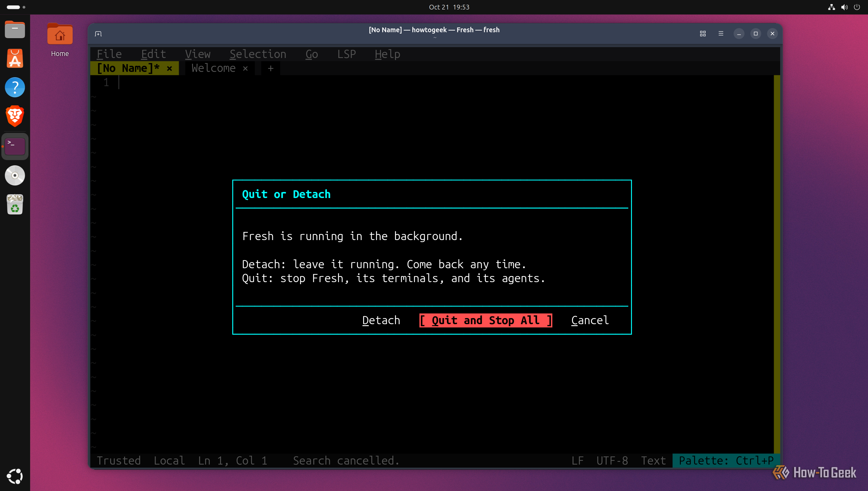Click the Activities pill in the top bar
Screen dimensions: 868x491
pyautogui.click(x=16, y=7)
